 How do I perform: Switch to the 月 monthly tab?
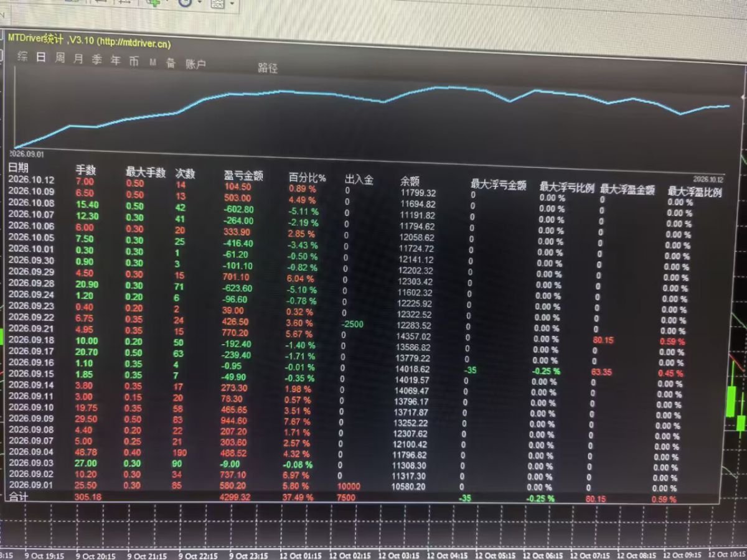(x=78, y=58)
